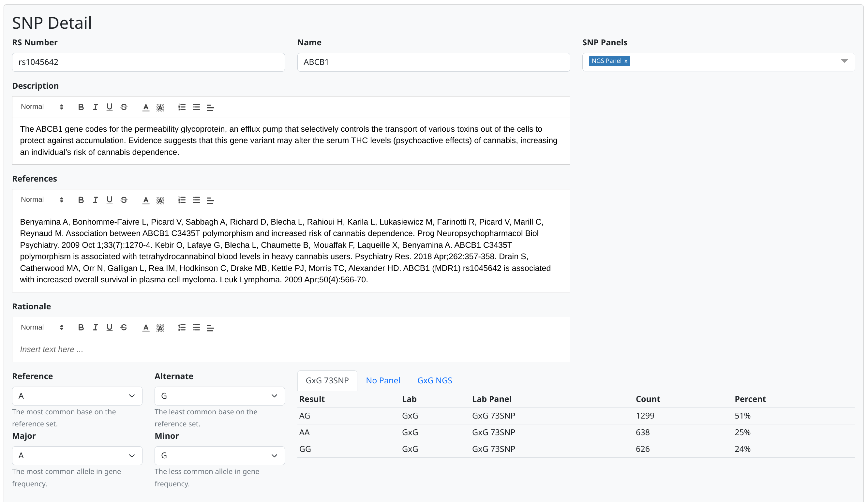Toggle italic in Description toolbar
Image resolution: width=868 pixels, height=502 pixels.
[96, 107]
